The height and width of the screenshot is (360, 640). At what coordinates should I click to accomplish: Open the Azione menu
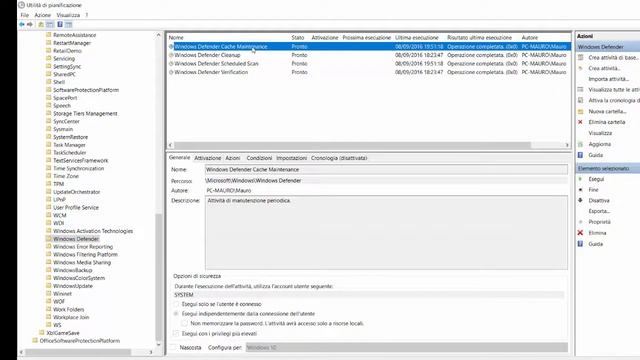42,15
